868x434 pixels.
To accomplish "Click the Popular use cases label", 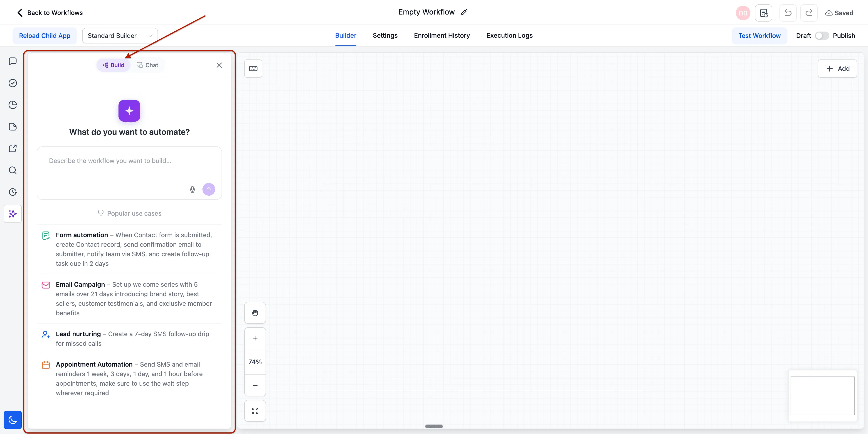I will (x=134, y=213).
